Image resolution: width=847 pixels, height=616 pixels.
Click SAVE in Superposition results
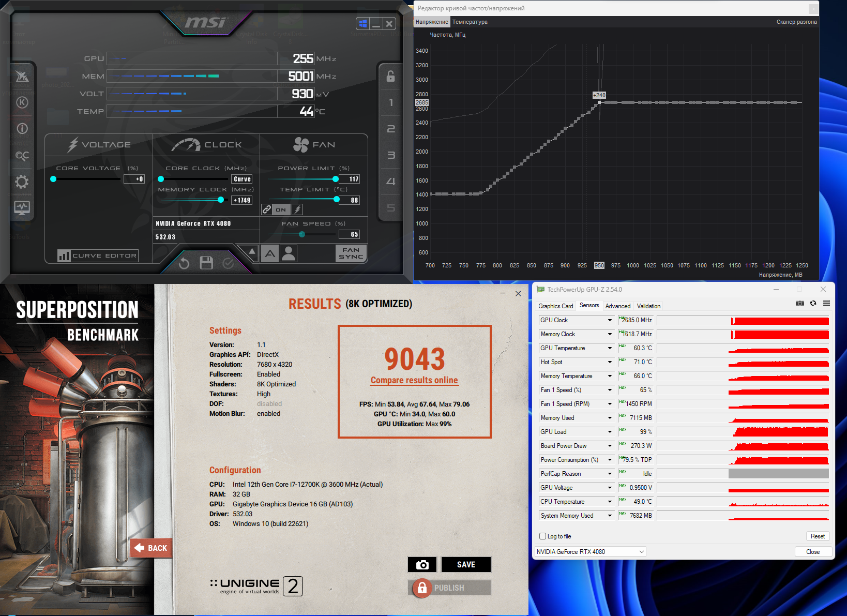tap(466, 565)
